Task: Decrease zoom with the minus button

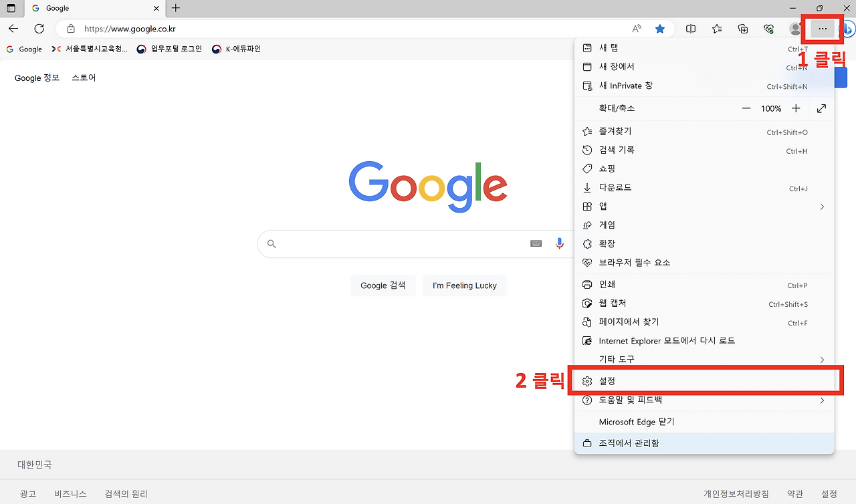Action: 746,108
